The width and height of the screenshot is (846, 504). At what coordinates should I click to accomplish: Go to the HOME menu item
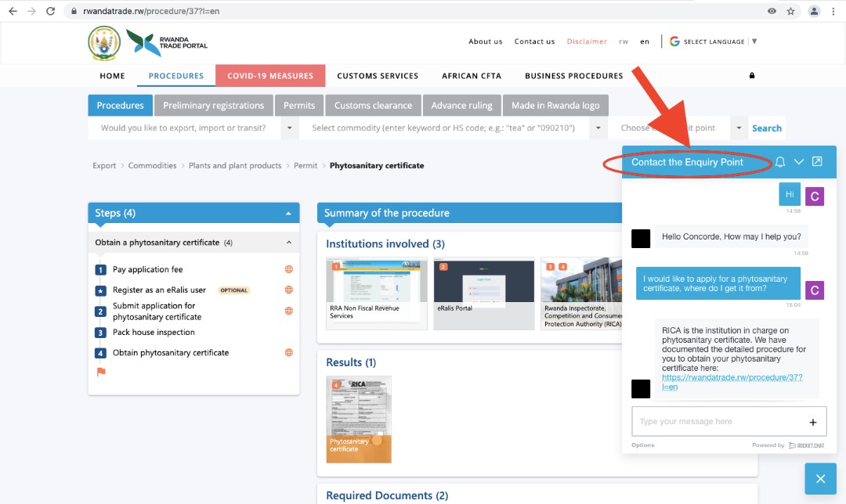pos(112,76)
